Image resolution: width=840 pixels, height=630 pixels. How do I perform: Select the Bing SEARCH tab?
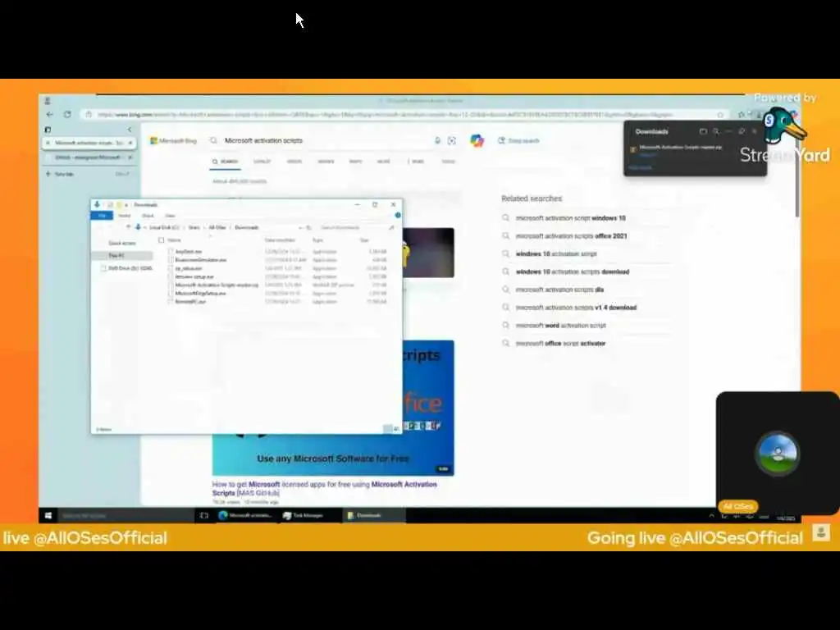[x=225, y=162]
